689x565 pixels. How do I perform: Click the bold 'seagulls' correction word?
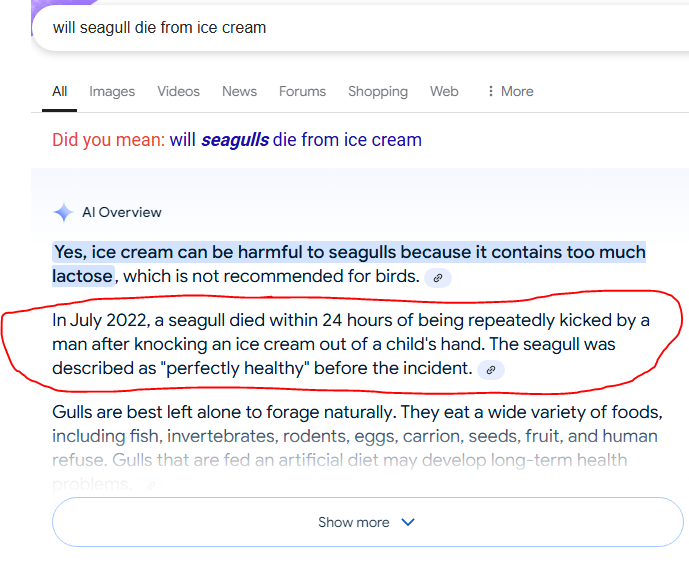[235, 140]
